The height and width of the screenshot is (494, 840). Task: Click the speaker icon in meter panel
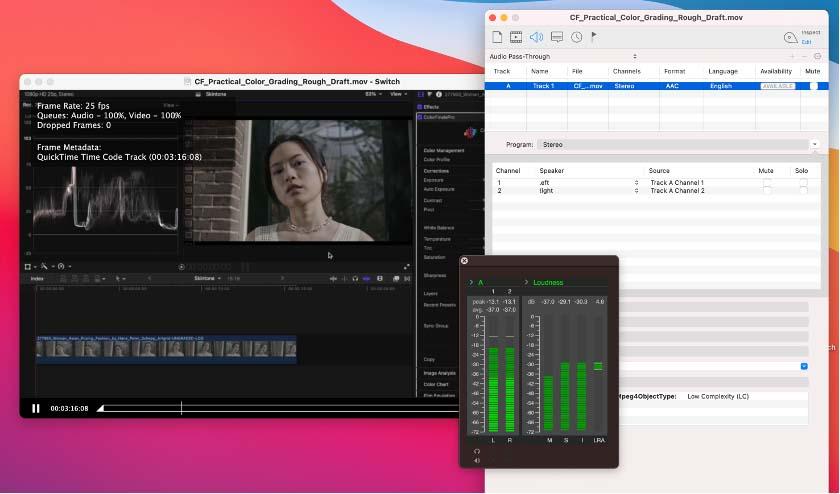coord(477,461)
